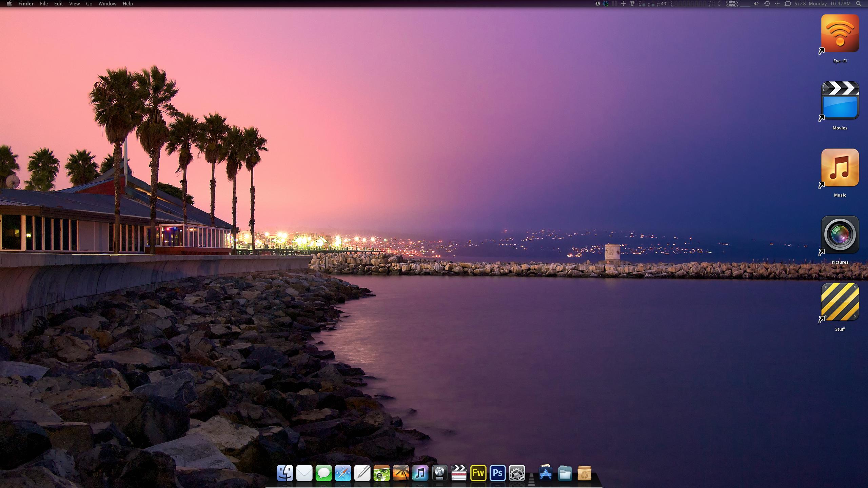The height and width of the screenshot is (488, 868).
Task: Open the Go menu
Action: tap(89, 4)
